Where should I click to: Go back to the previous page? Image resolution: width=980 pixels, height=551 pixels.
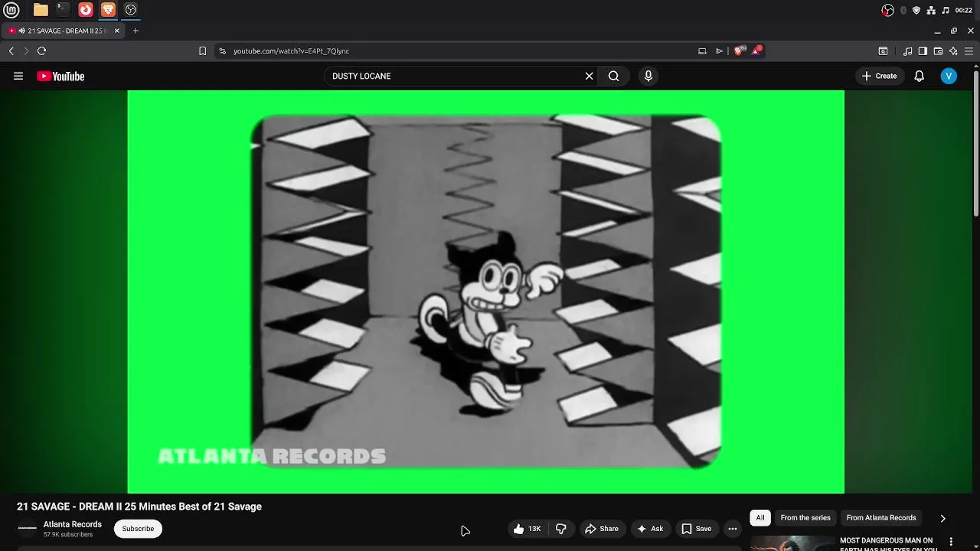[11, 51]
